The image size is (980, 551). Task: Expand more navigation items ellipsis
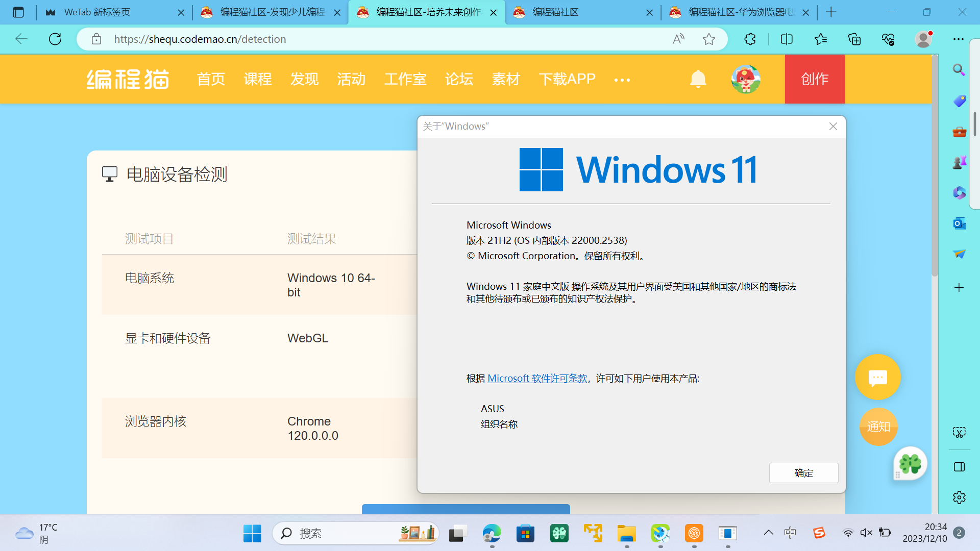pyautogui.click(x=622, y=80)
